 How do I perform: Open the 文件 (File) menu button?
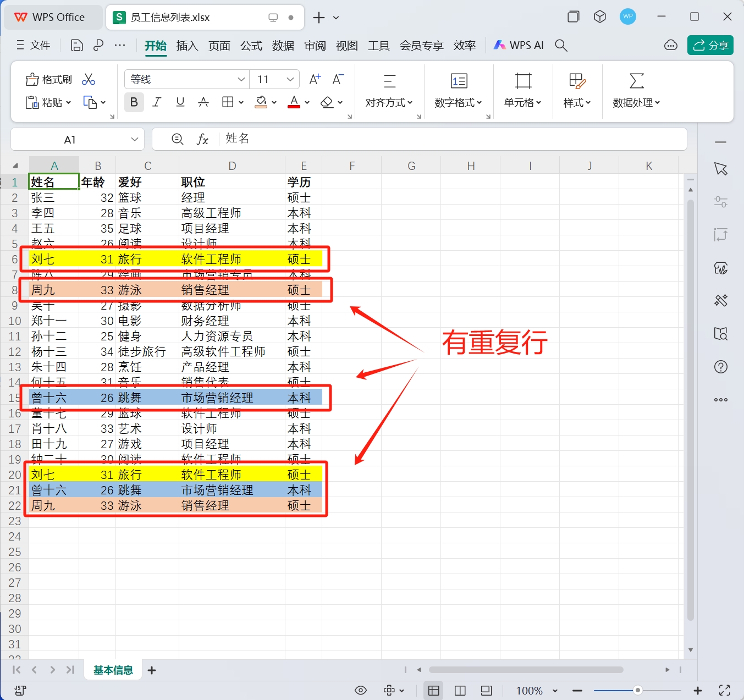[34, 46]
